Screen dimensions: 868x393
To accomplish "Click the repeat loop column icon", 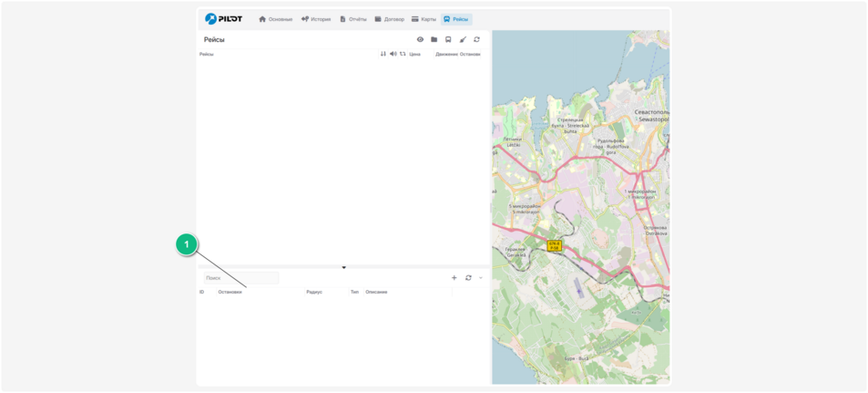I will pyautogui.click(x=403, y=54).
